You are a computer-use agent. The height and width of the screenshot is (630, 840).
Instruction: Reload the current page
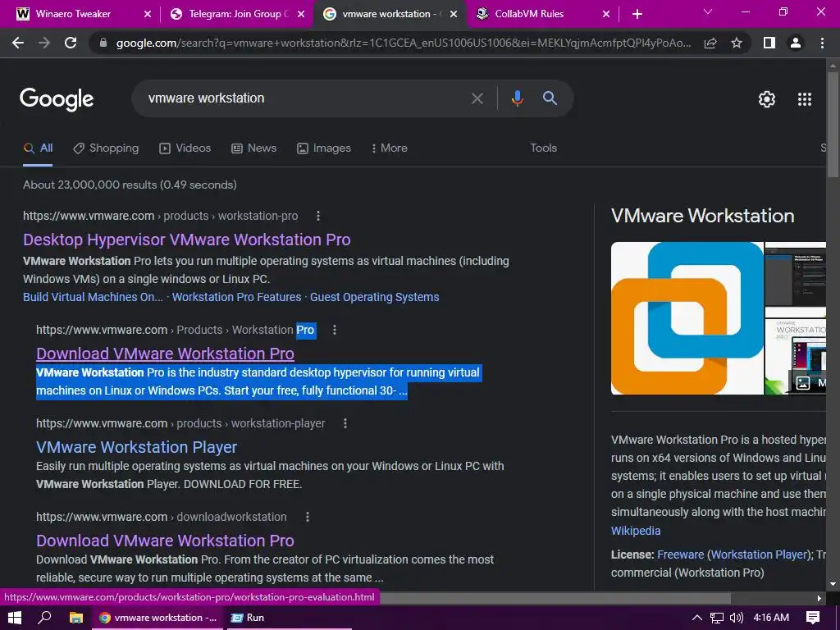pyautogui.click(x=71, y=43)
